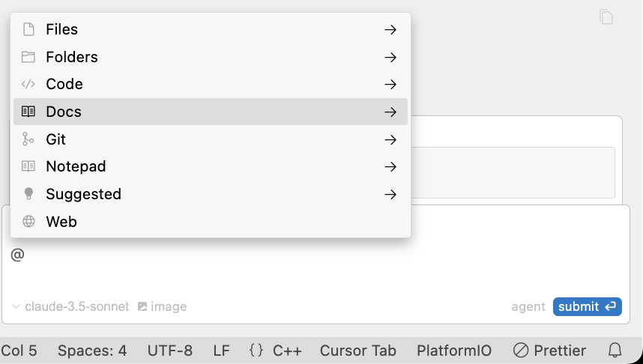
Task: Expand the Files submenu arrow
Action: point(390,30)
